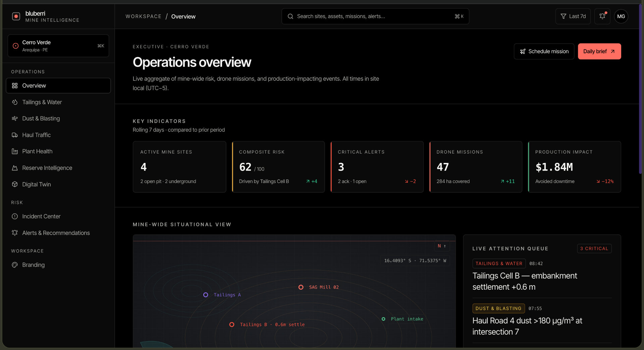644x350 pixels.
Task: Focus the search sites and assets field
Action: [x=375, y=16]
